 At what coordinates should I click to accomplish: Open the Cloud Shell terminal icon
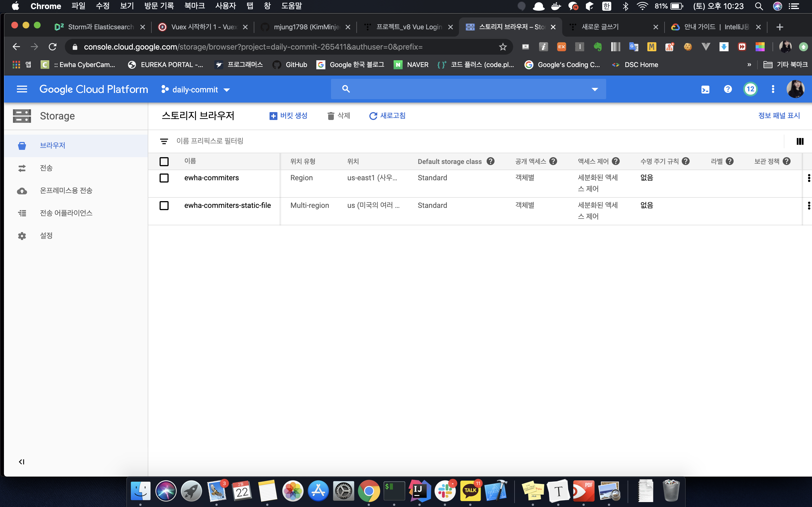(x=705, y=90)
